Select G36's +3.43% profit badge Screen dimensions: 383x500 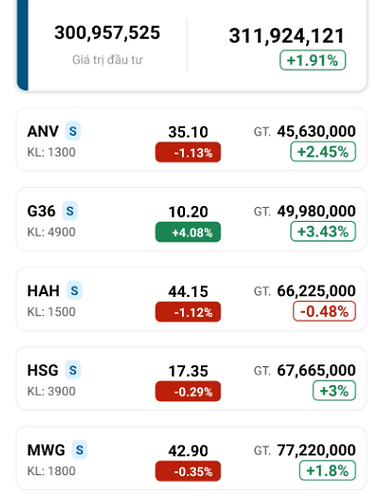point(323,231)
